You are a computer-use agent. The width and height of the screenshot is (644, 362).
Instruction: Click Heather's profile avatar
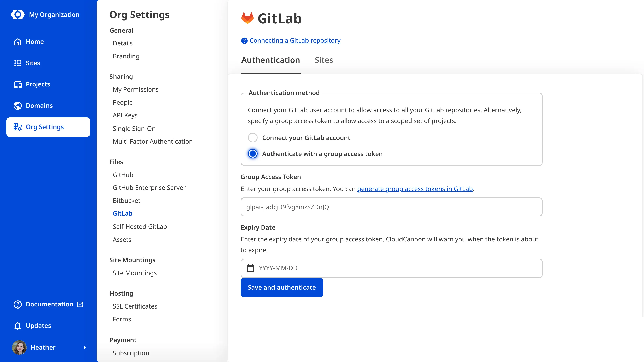coord(19,347)
